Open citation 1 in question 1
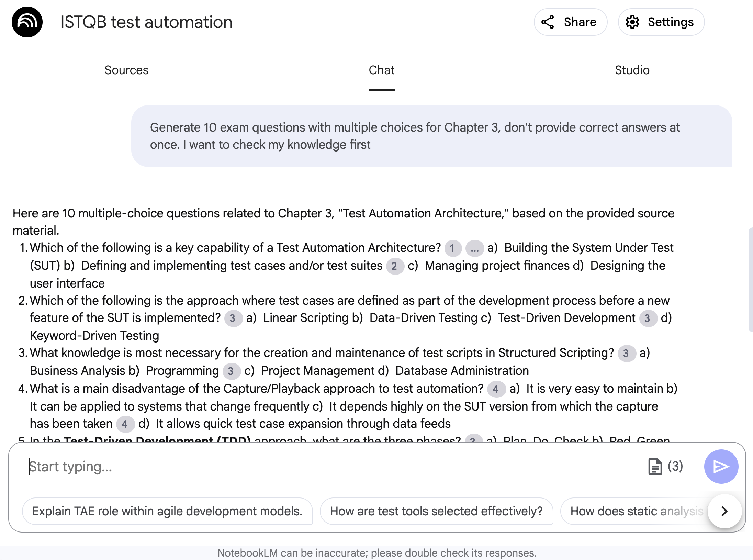This screenshot has height=560, width=753. pyautogui.click(x=453, y=248)
